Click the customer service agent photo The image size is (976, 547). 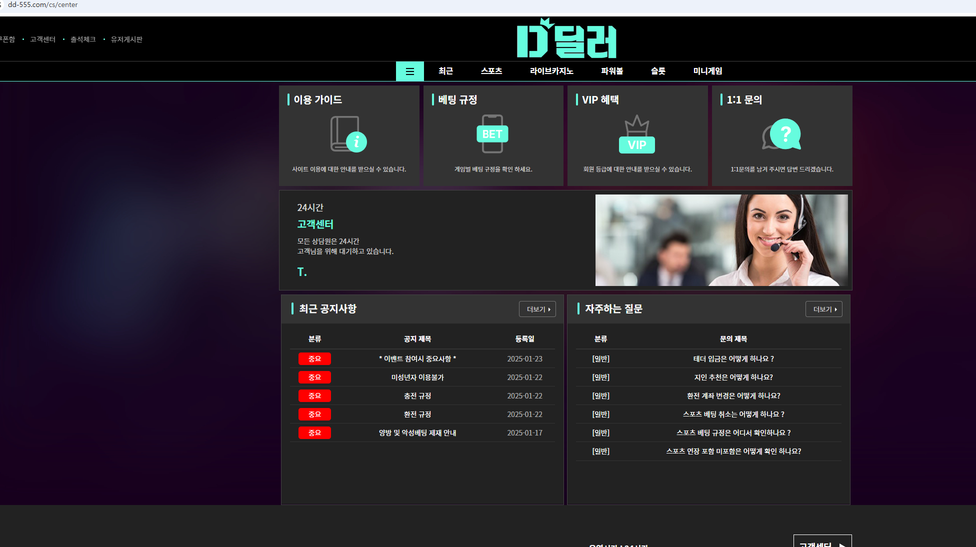(x=721, y=240)
